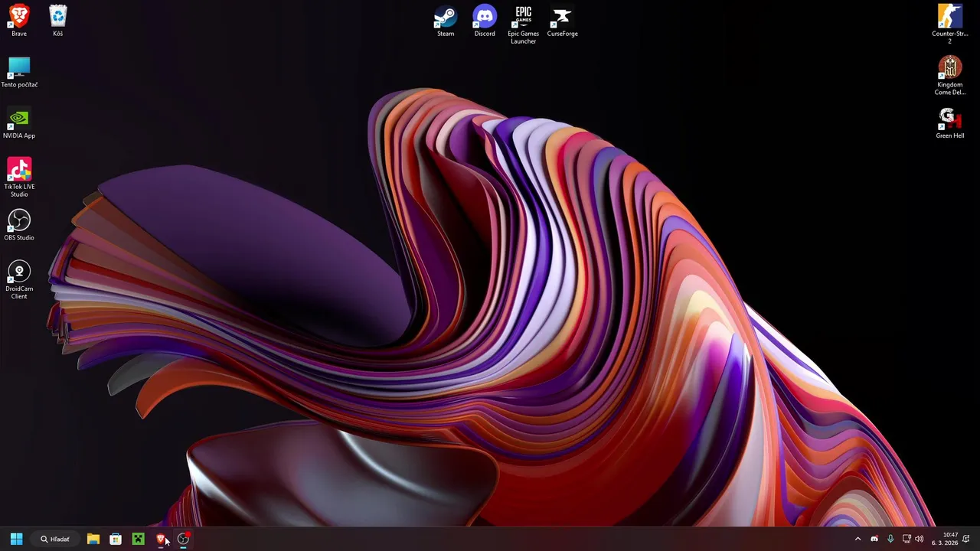This screenshot has width=980, height=551.
Task: Select the Discord desktop shortcut
Action: pyautogui.click(x=485, y=21)
